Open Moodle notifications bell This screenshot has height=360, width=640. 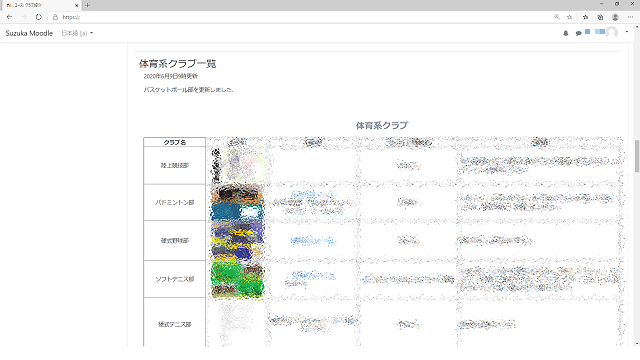[566, 33]
